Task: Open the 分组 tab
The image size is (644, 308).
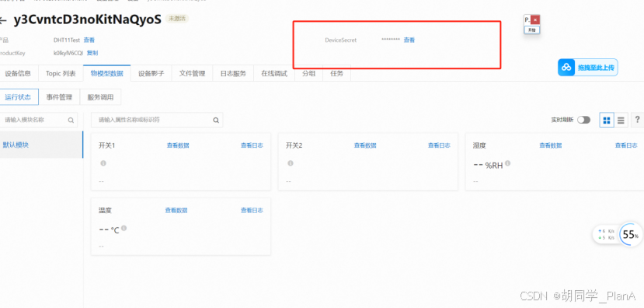Action: click(x=309, y=74)
